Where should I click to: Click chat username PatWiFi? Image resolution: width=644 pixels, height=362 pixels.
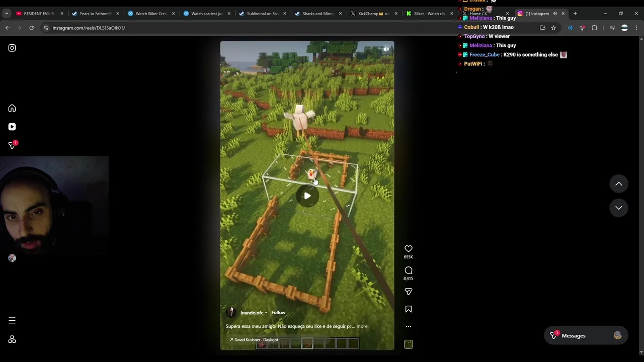click(x=473, y=64)
